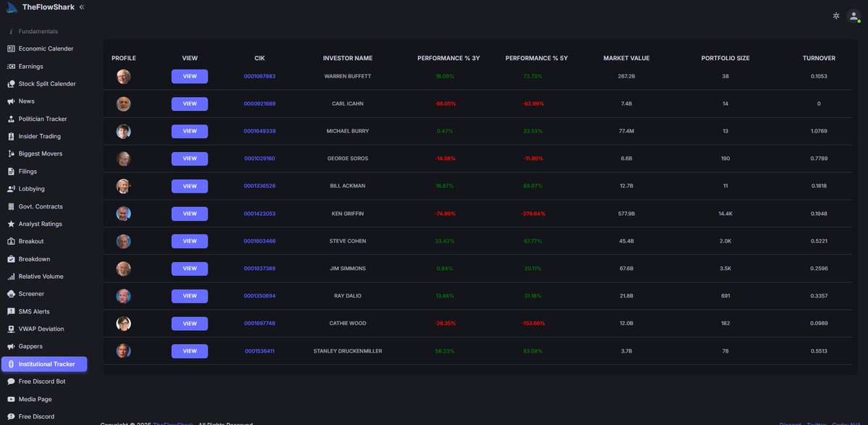Screen dimensions: 868x425
Task: Open CIK link 0001350694
Action: coord(260,296)
